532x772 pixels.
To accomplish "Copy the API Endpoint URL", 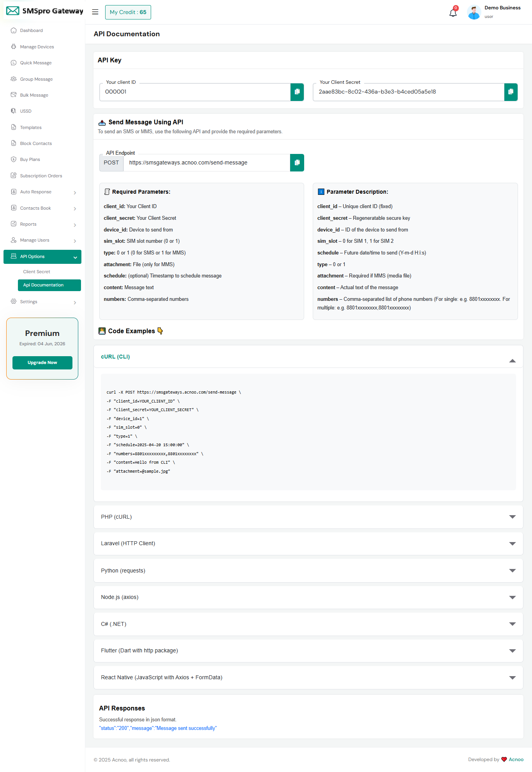I will (x=297, y=163).
